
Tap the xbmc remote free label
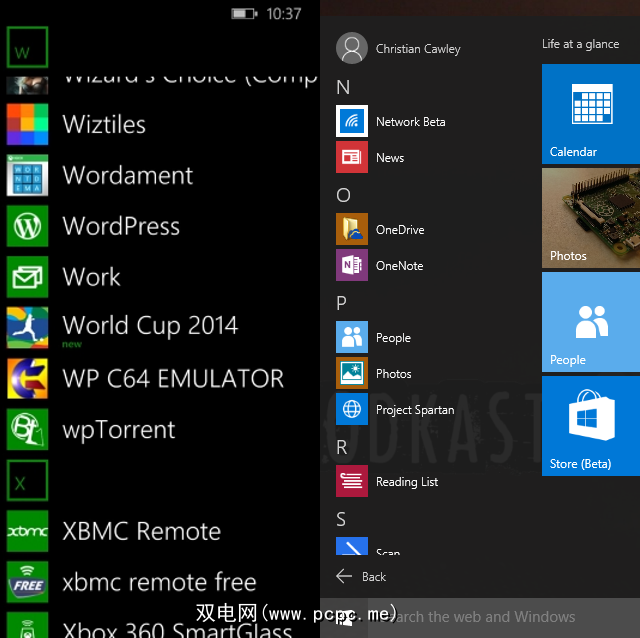coord(160,582)
